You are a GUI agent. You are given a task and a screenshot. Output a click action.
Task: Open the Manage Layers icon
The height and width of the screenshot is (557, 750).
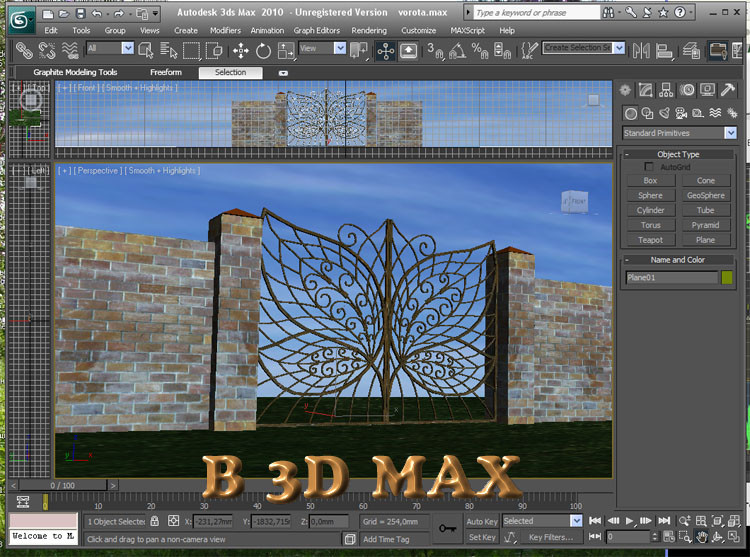(691, 50)
